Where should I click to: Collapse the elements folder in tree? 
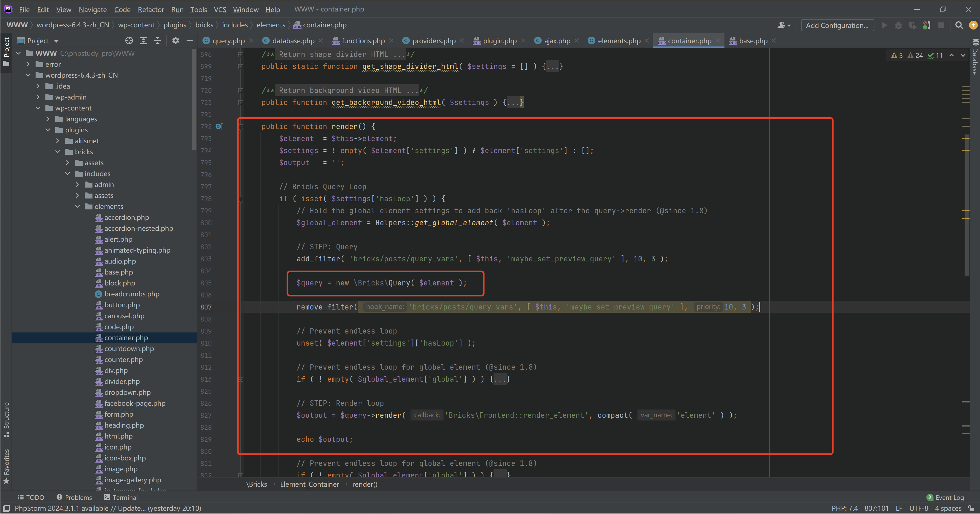78,206
